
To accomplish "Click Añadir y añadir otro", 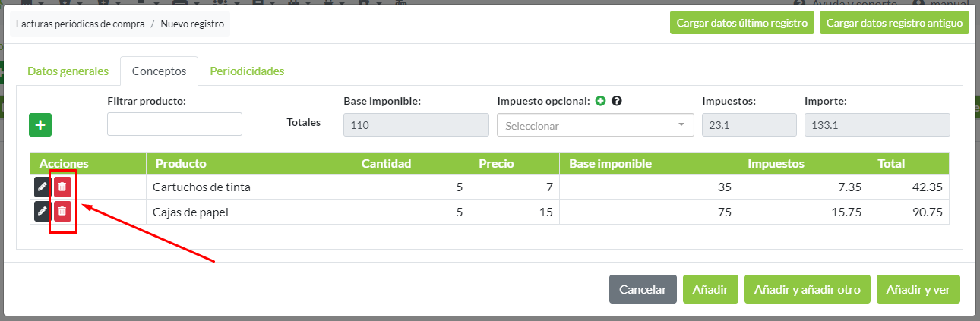I will point(807,289).
